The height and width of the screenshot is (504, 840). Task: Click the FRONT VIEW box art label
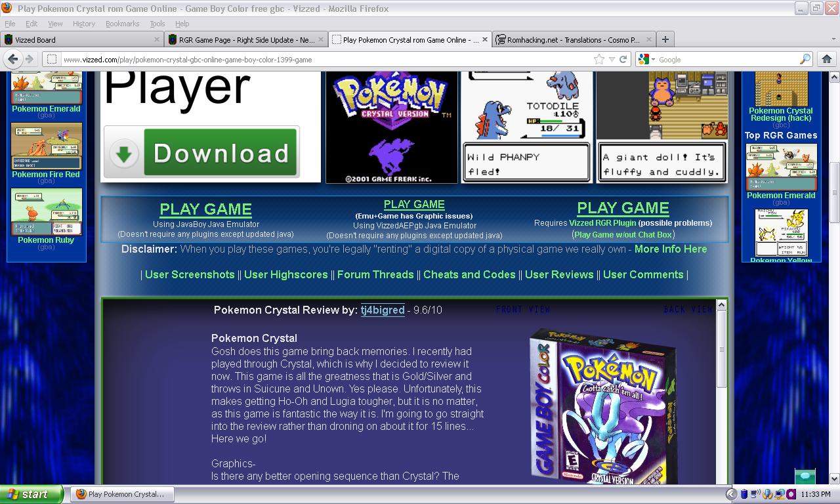[523, 309]
